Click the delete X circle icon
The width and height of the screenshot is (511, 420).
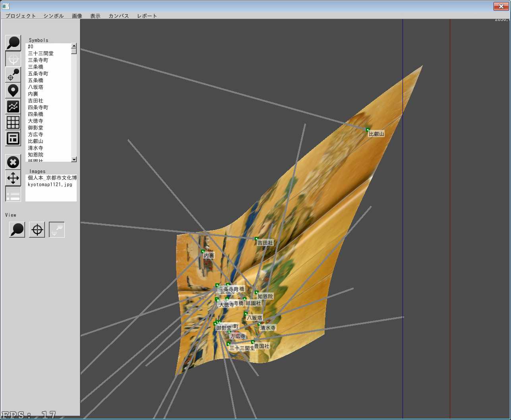[13, 162]
